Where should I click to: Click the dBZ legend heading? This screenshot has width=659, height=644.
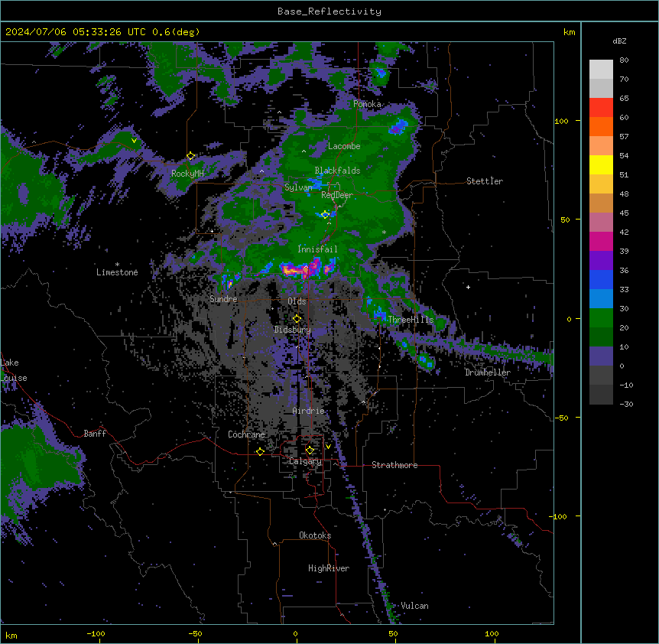619,41
